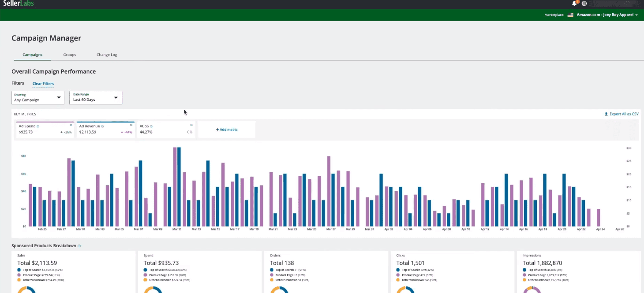
Task: Open the Showing Any Campaign dropdown
Action: 38,98
